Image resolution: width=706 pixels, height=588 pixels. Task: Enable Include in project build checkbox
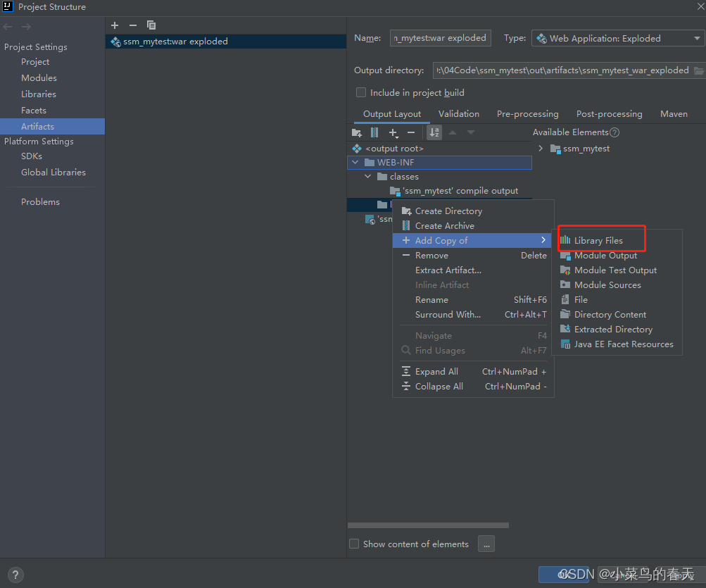click(x=361, y=93)
